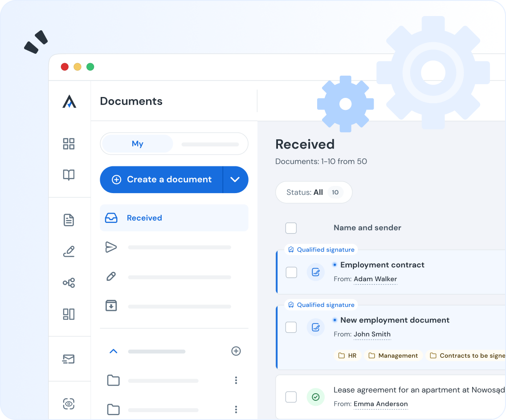Click the signature pen icon in sidebar
The height and width of the screenshot is (420, 506).
click(x=69, y=251)
